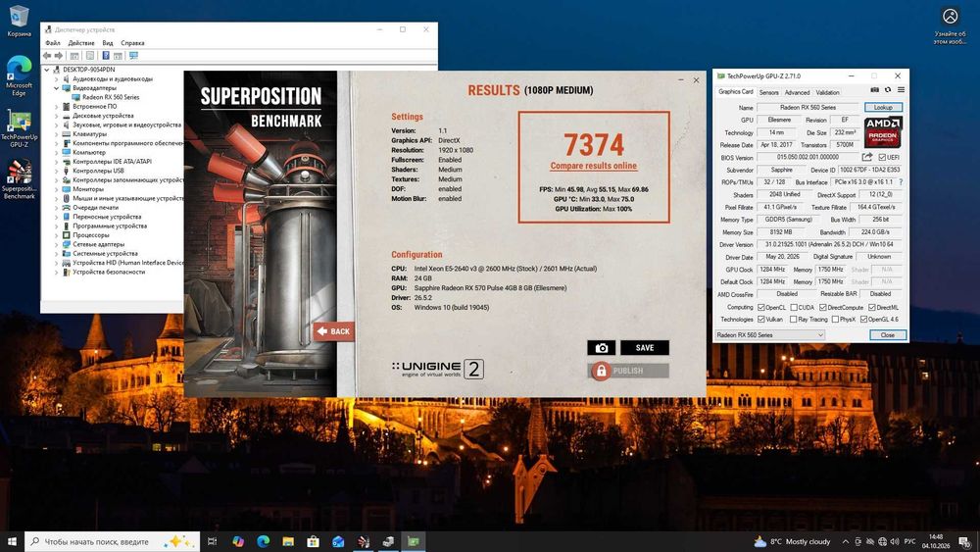980x552 pixels.
Task: Open Microsoft Store on taskbar
Action: pos(314,541)
